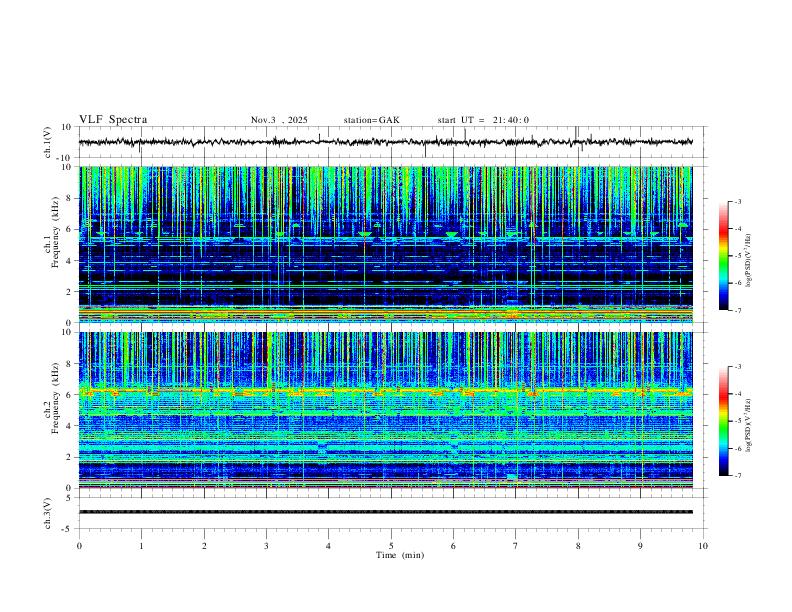Click the ch.3 voltage trace band

386,512
